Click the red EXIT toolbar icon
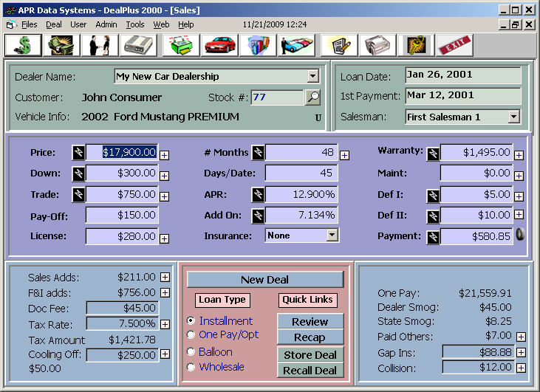This screenshot has width=540, height=392. click(x=454, y=45)
